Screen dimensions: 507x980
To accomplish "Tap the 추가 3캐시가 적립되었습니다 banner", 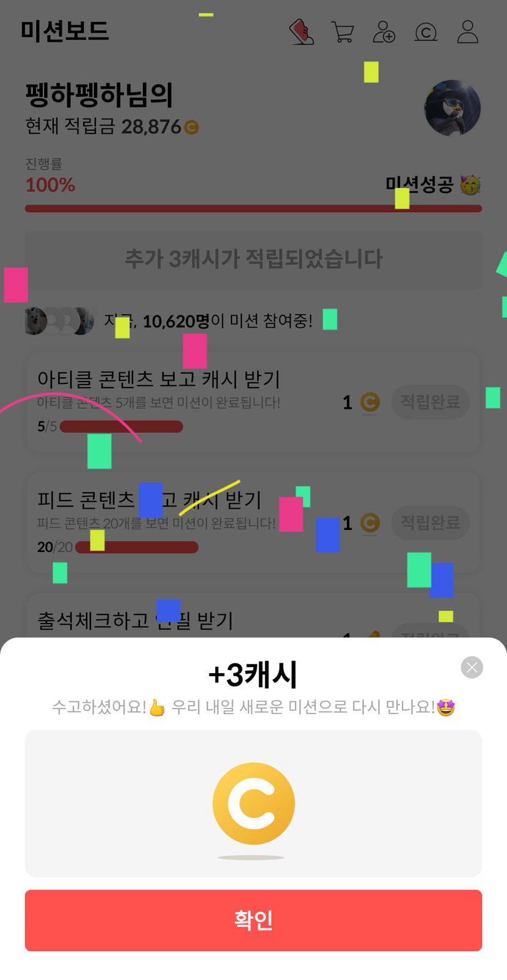I will tap(253, 259).
